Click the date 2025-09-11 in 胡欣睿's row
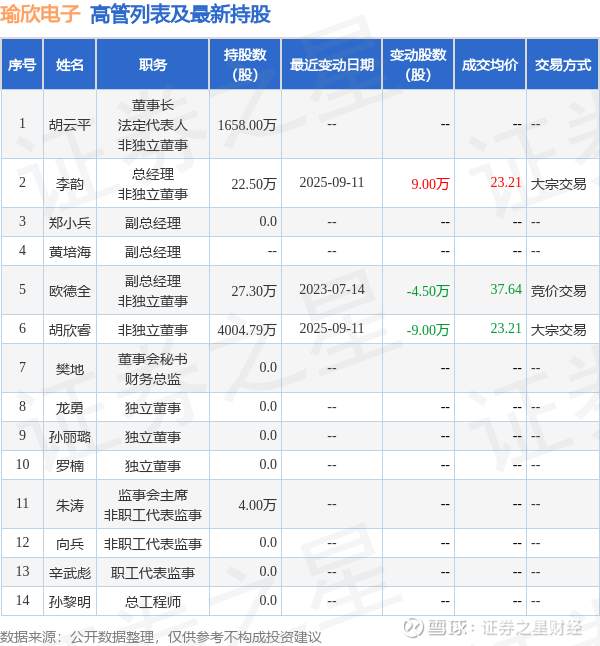The height and width of the screenshot is (646, 600). pos(332,328)
